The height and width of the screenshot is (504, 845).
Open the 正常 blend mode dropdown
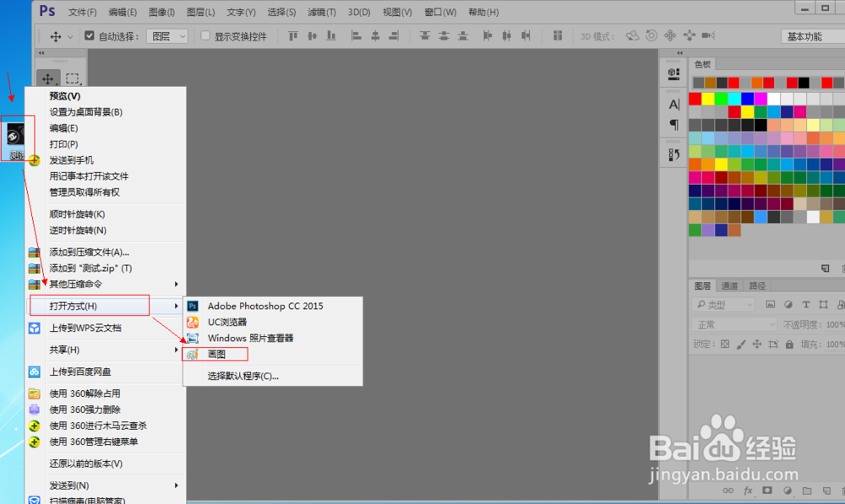point(734,325)
